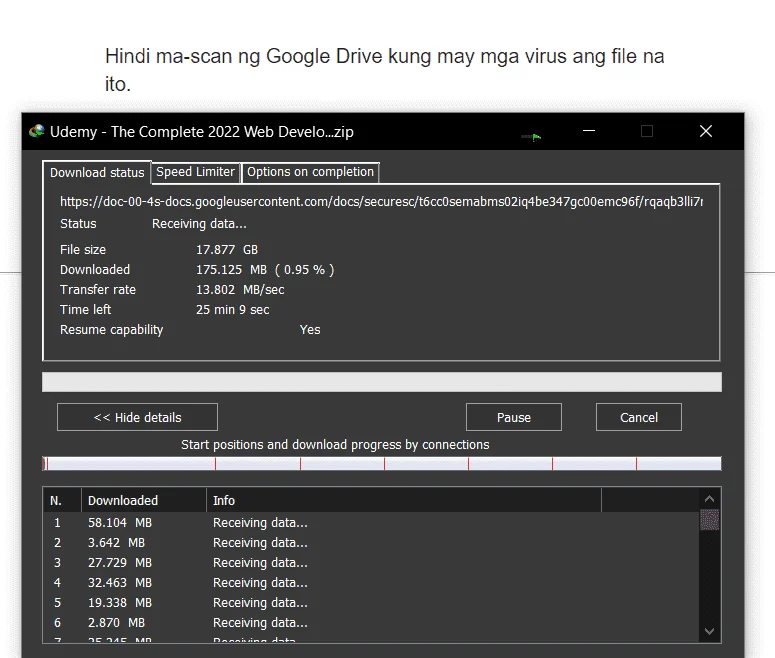Viewport: 775px width, 658px height.
Task: Click the Resume capability Yes value
Action: 310,330
